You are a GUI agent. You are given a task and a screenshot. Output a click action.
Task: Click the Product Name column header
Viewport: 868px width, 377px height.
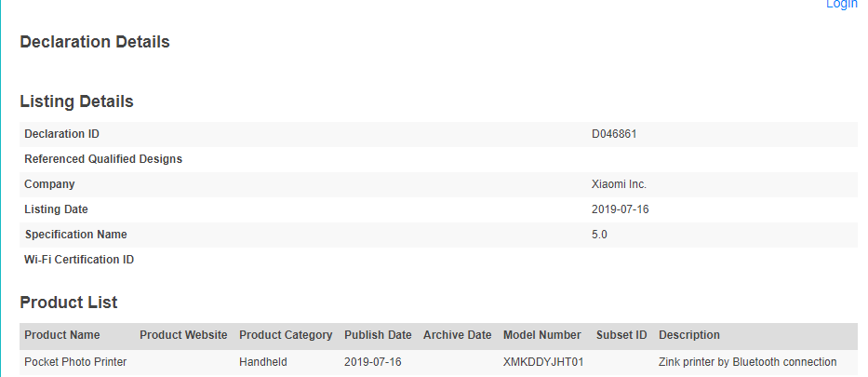[62, 335]
